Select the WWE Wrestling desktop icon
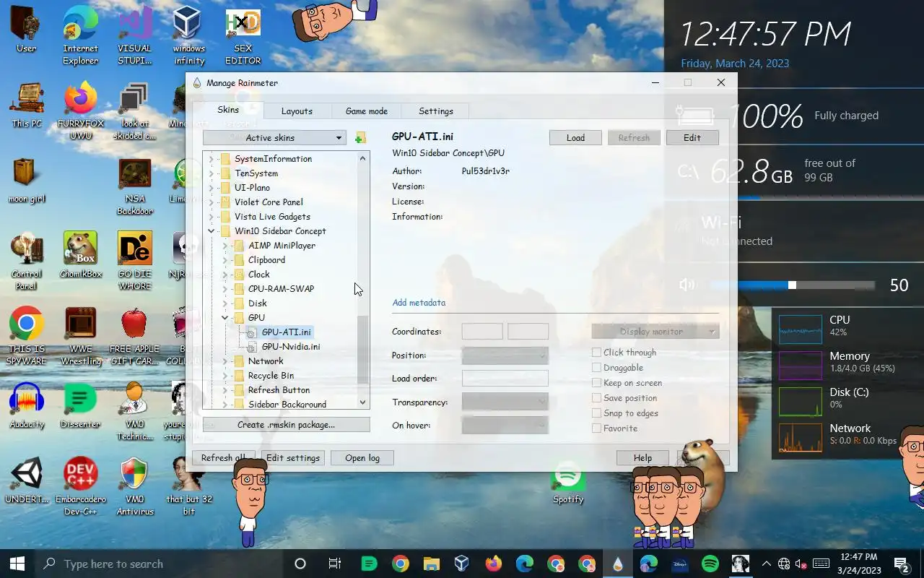This screenshot has width=924, height=578. click(x=80, y=336)
